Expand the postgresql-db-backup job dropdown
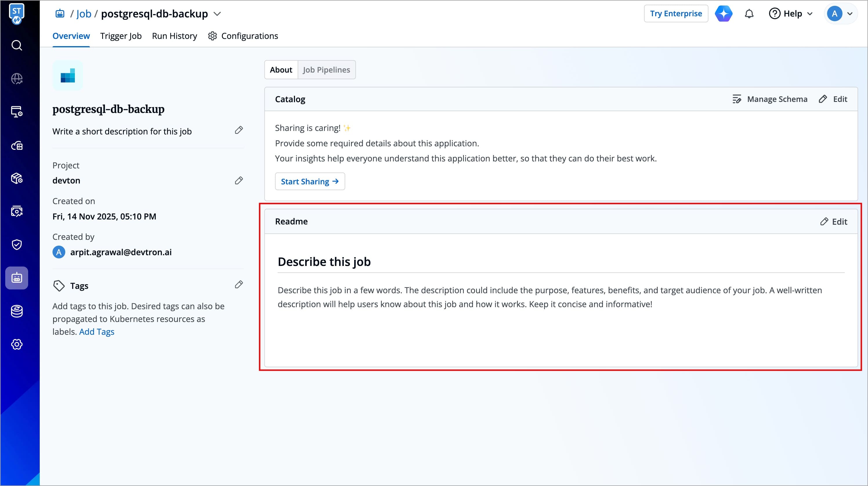Screen dimensions: 868x486 (217, 14)
